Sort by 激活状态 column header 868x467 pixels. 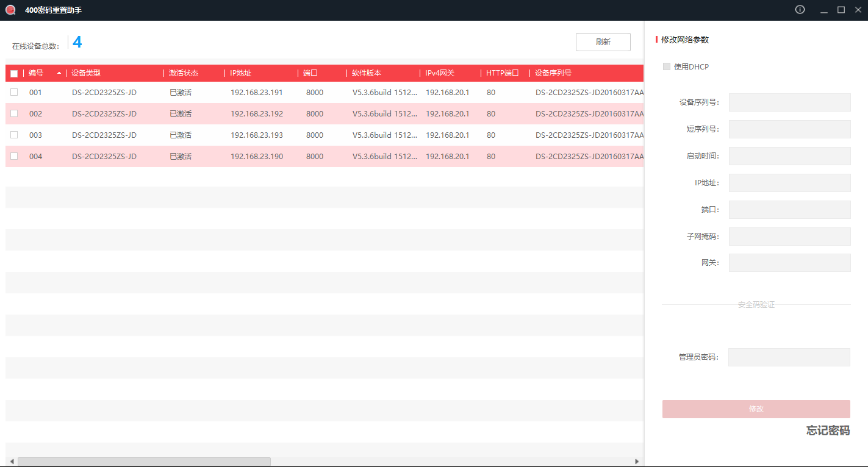pyautogui.click(x=184, y=73)
